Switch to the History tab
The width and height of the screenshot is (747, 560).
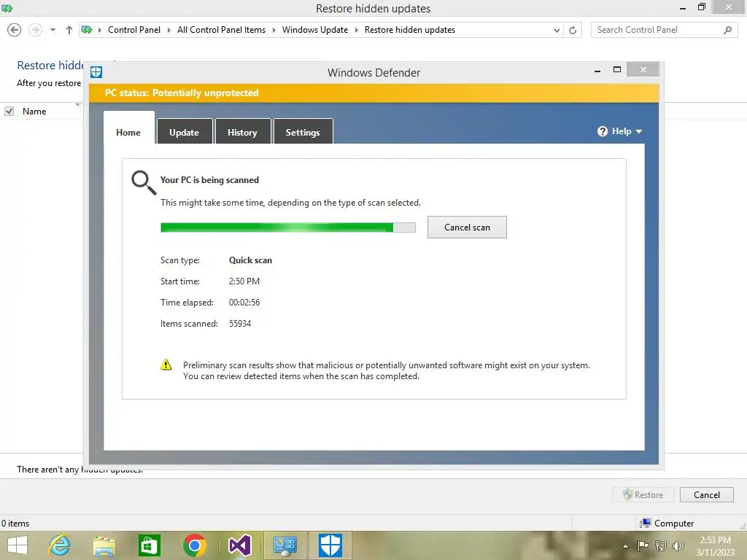[242, 132]
